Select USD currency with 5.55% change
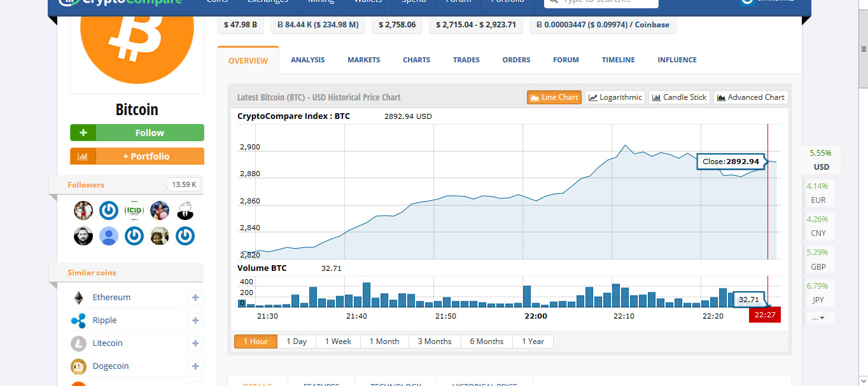Viewport: 868px width, 386px height. coord(821,160)
